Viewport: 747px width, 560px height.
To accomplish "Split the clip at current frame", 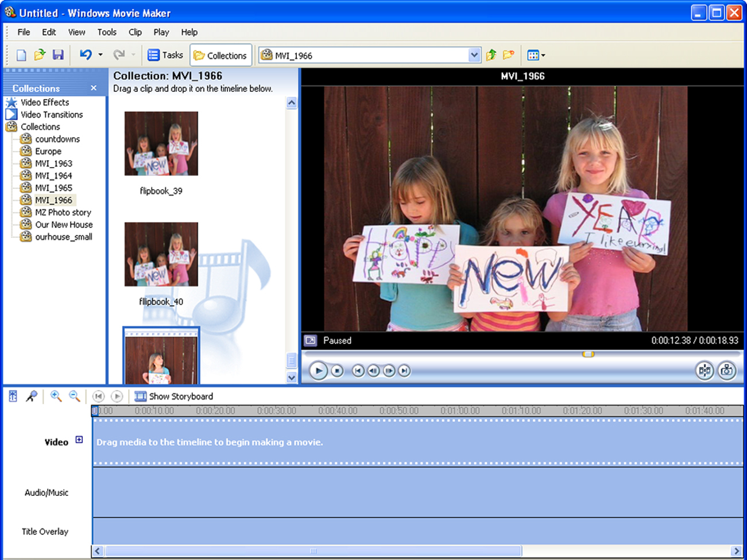I will (705, 371).
